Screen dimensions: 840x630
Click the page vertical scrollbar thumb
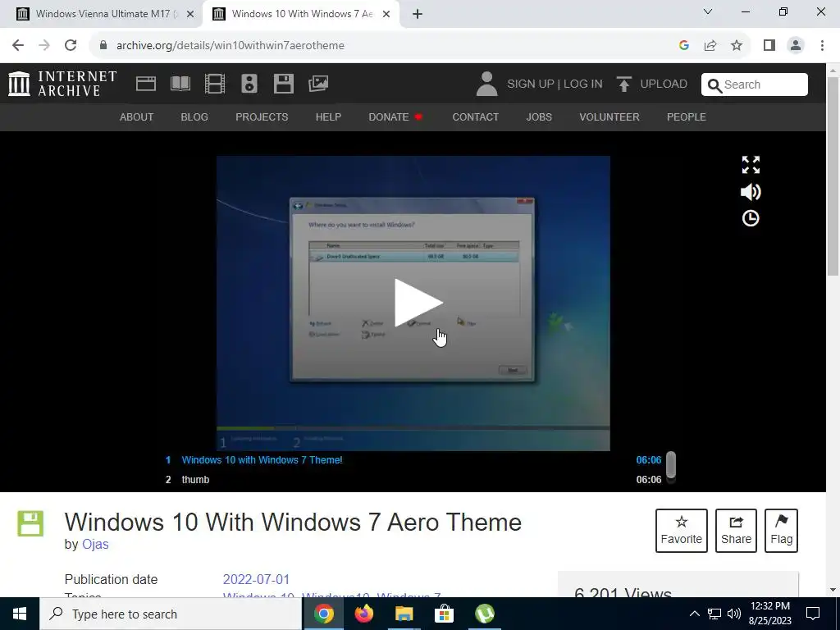pos(833,177)
